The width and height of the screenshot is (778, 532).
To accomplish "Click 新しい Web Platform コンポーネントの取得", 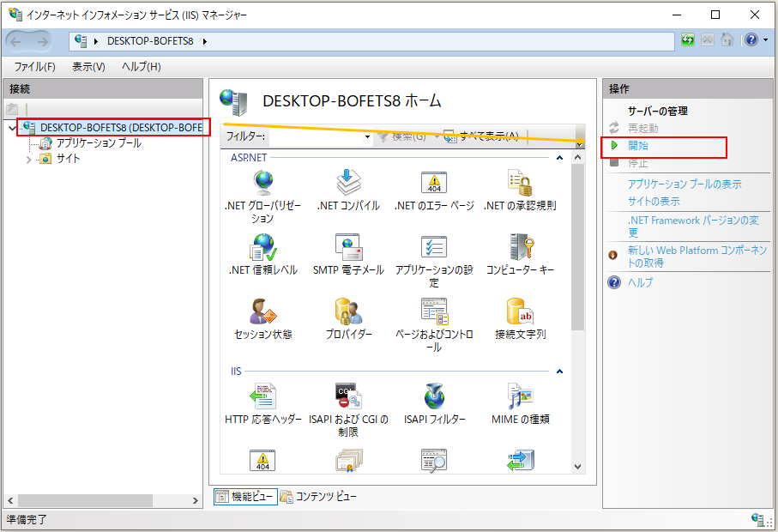I will click(x=697, y=257).
